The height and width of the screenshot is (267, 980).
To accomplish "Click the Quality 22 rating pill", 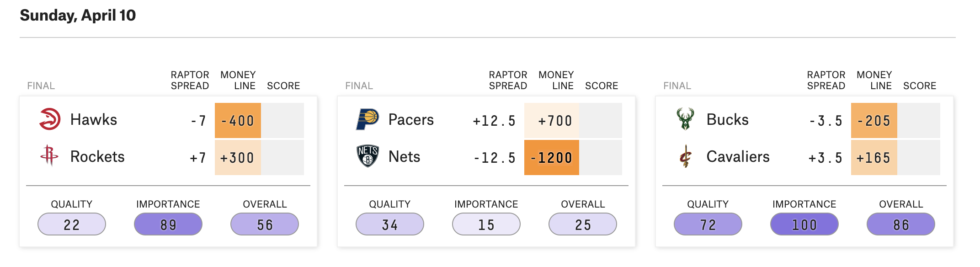I will 72,224.
